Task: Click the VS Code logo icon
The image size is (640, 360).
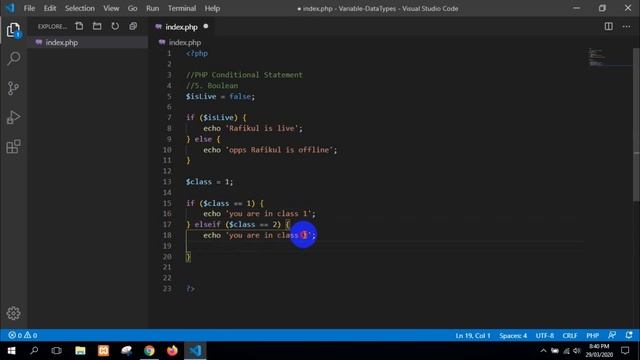Action: click(x=10, y=8)
